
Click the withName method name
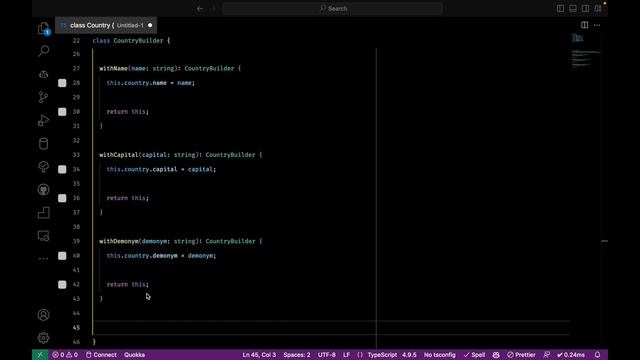113,69
